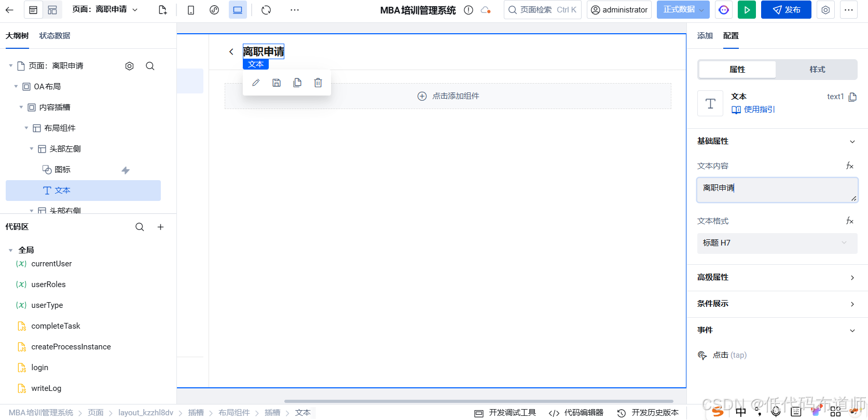Click fx expression icon for 文本内容
This screenshot has width=868, height=420.
click(850, 166)
